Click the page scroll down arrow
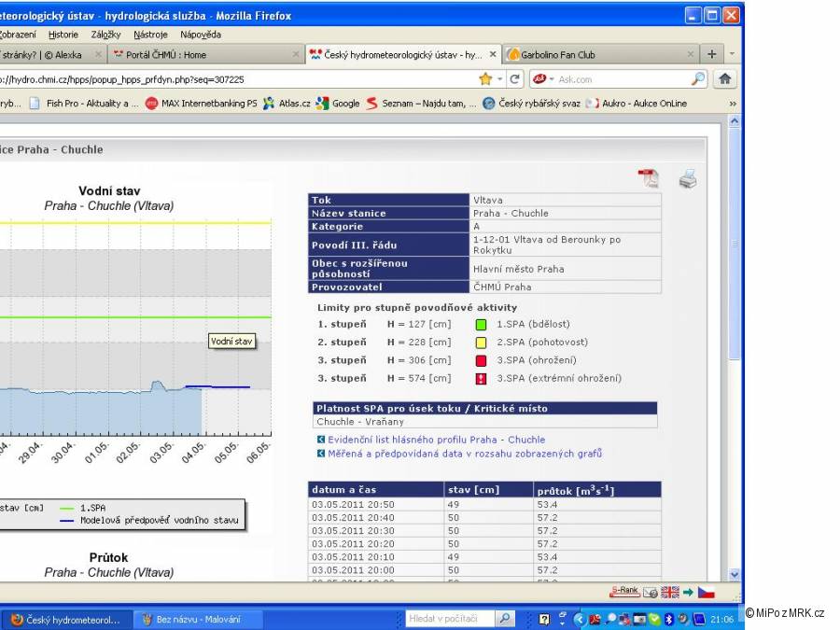This screenshot has height=630, width=840. click(x=735, y=574)
